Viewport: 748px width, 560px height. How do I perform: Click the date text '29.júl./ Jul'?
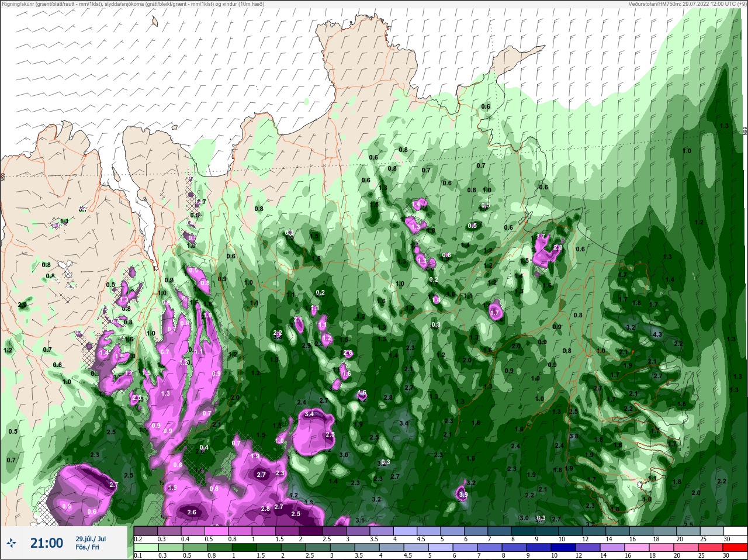[91, 538]
